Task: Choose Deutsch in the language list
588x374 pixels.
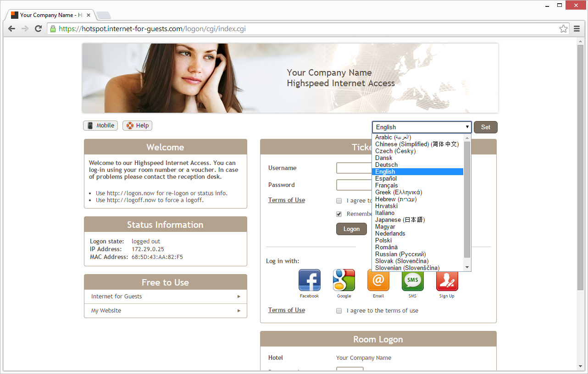Action: [417, 165]
